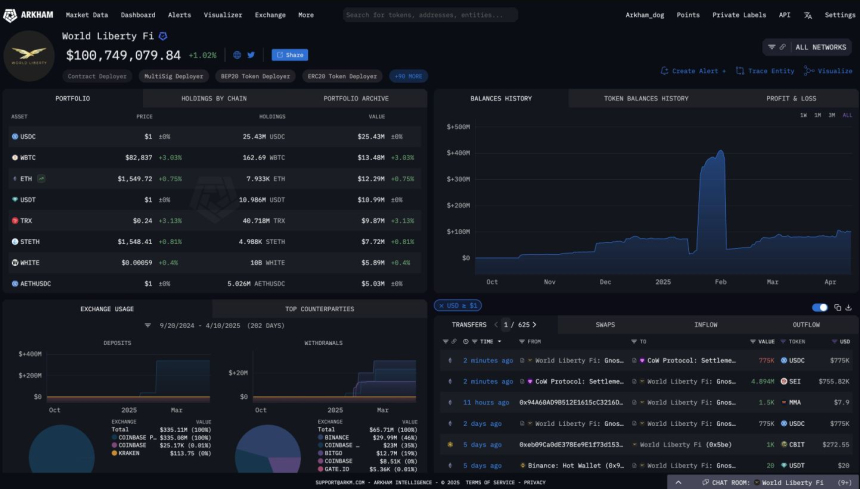The image size is (860, 489).
Task: Open the USD column filter
Action: [834, 342]
